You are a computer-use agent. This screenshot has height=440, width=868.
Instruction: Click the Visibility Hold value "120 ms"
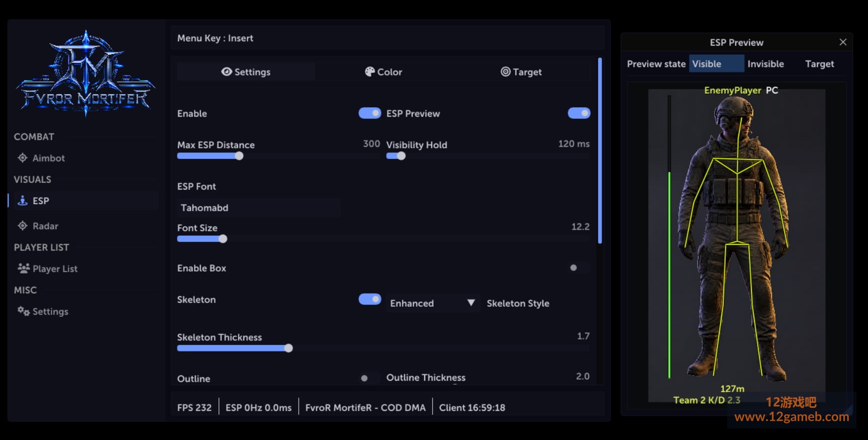pos(574,144)
